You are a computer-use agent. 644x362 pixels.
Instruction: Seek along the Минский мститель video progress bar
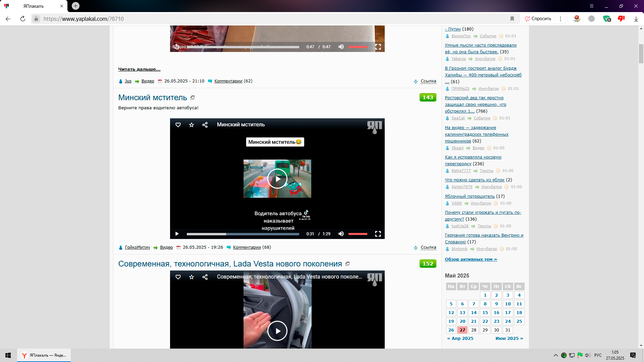coord(243,234)
